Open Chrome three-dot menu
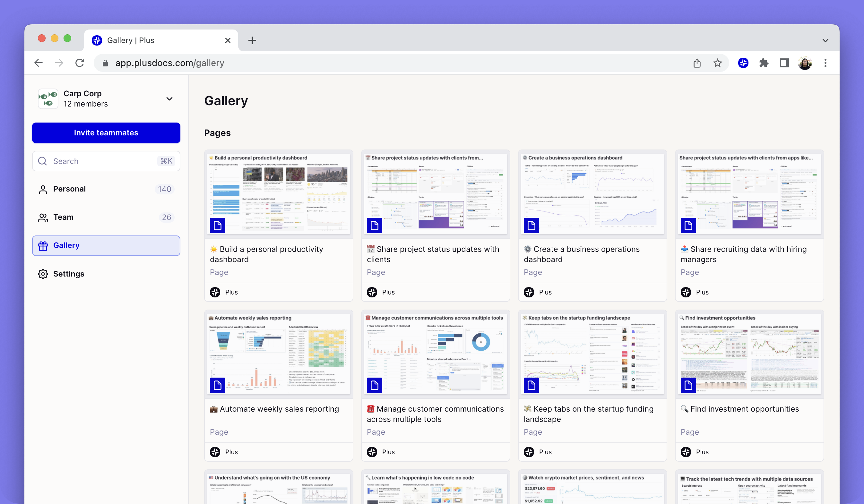 (x=825, y=63)
